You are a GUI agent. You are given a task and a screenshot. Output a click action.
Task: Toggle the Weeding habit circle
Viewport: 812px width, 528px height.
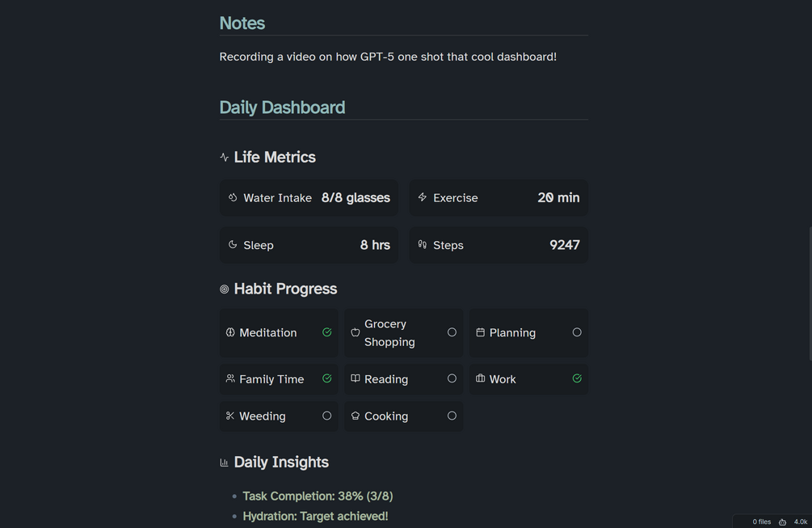coord(327,416)
